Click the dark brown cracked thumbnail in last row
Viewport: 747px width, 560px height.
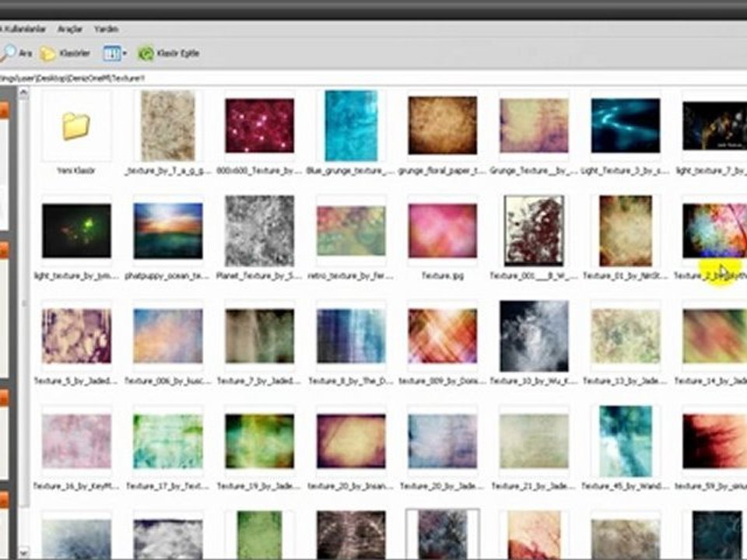(351, 535)
